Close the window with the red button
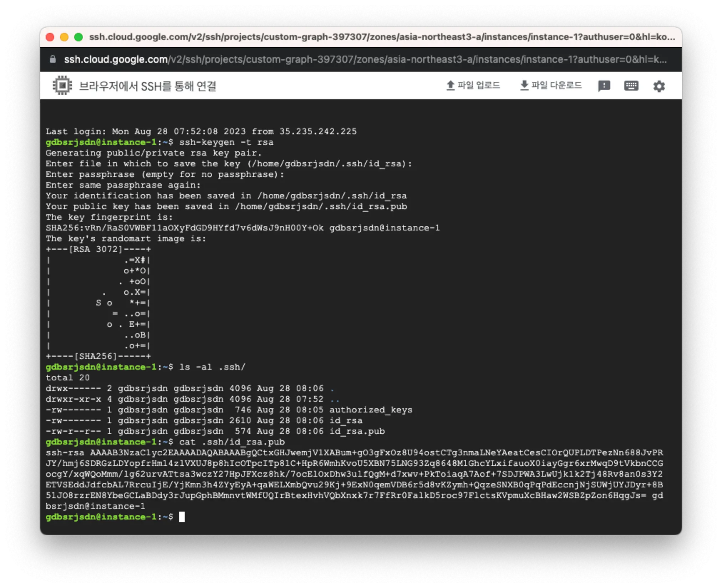This screenshot has width=722, height=588. (50, 37)
